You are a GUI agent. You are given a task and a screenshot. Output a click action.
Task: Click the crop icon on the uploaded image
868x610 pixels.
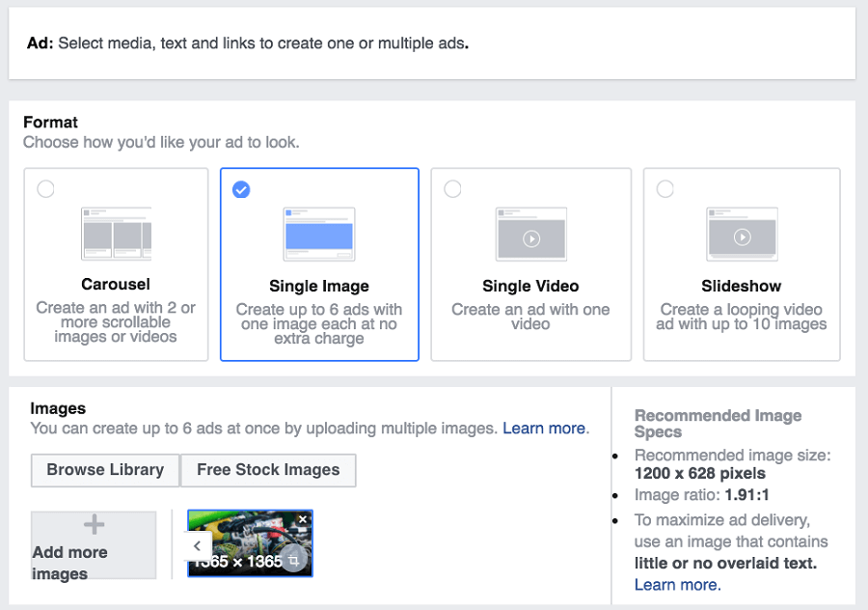[x=293, y=557]
